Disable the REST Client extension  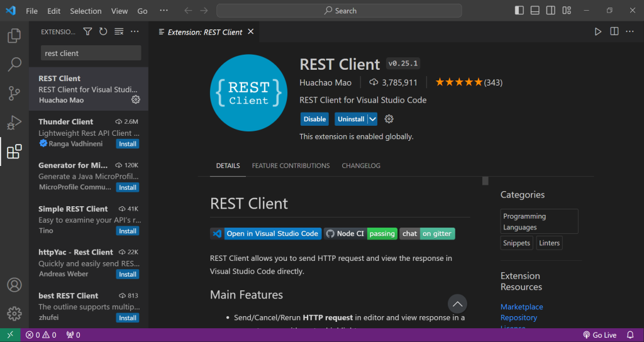point(314,119)
